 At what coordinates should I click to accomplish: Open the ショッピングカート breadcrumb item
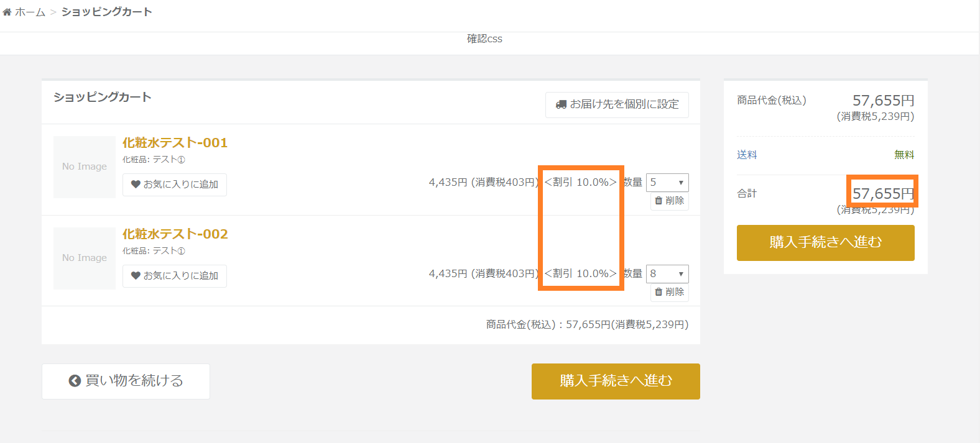click(x=106, y=12)
